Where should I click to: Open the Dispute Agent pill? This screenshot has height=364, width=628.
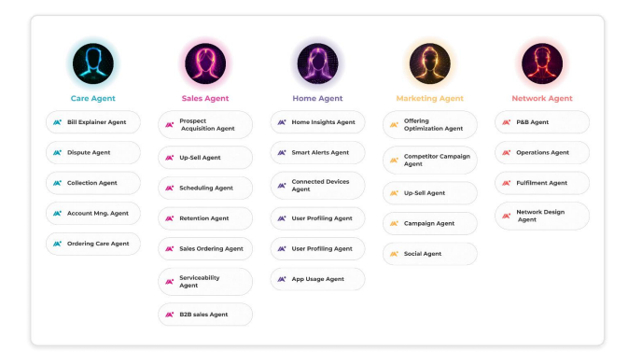coord(93,152)
